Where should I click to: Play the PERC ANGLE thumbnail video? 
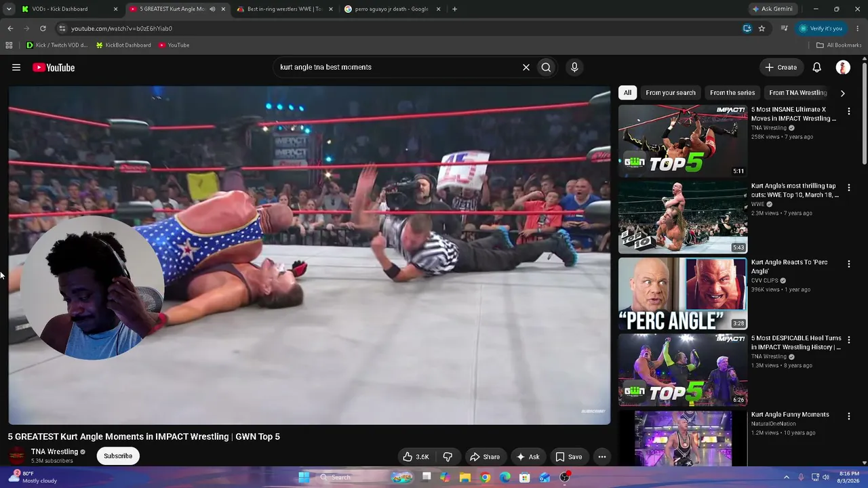point(683,293)
